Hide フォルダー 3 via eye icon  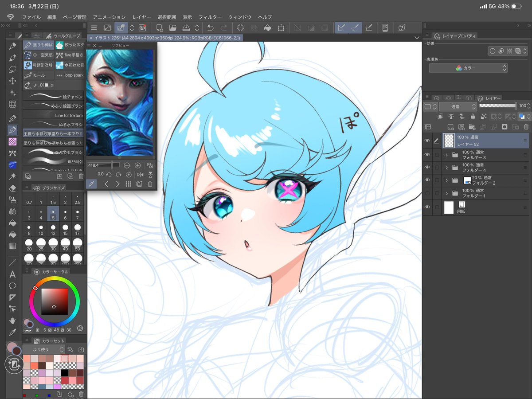tap(427, 155)
